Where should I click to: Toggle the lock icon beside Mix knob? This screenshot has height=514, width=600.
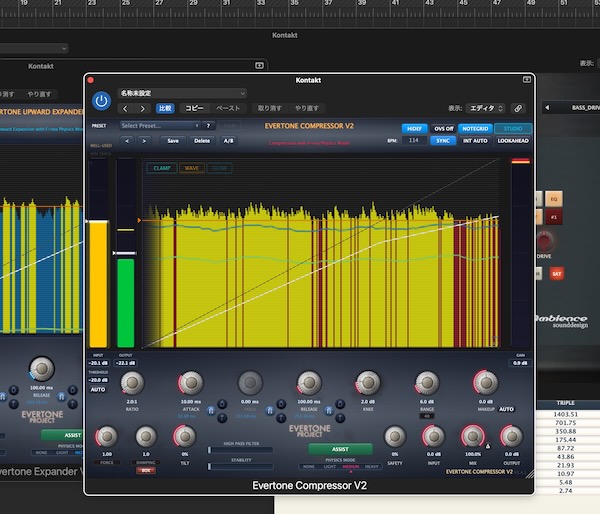488,446
